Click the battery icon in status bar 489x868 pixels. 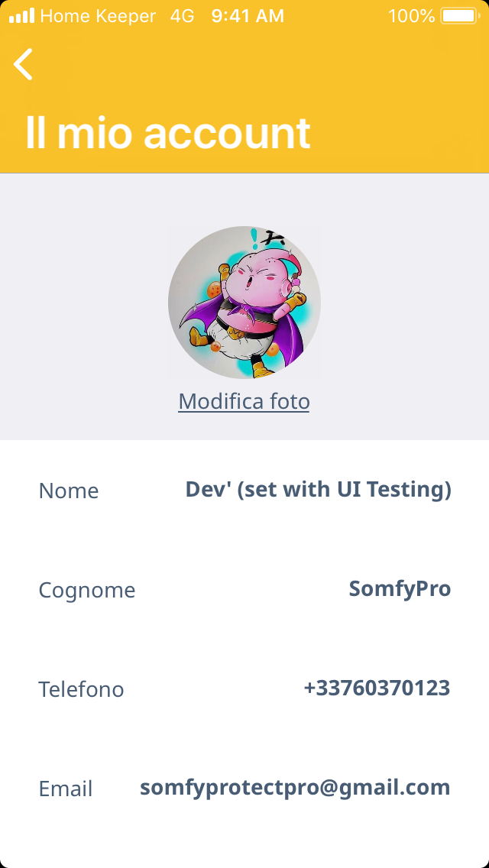pos(458,16)
